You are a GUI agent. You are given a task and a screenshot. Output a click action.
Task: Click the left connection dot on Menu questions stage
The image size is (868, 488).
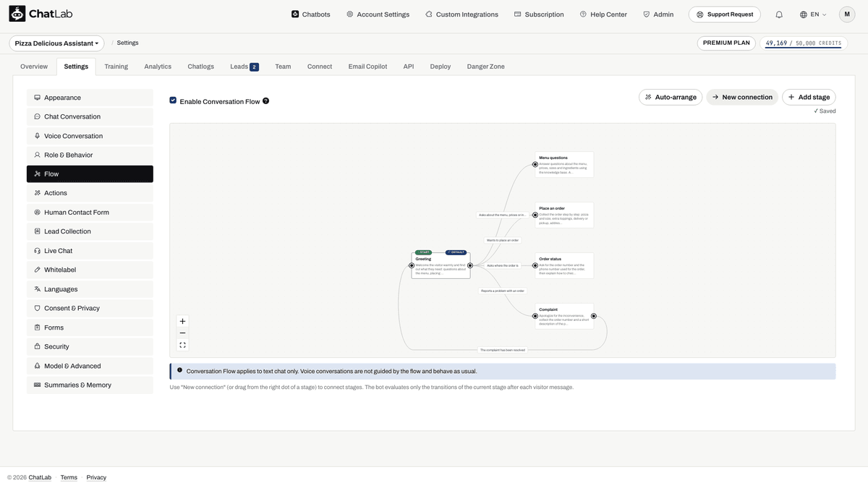coord(535,165)
